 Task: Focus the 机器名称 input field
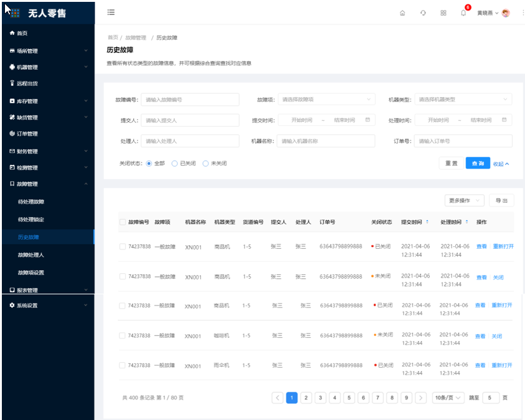coord(326,141)
